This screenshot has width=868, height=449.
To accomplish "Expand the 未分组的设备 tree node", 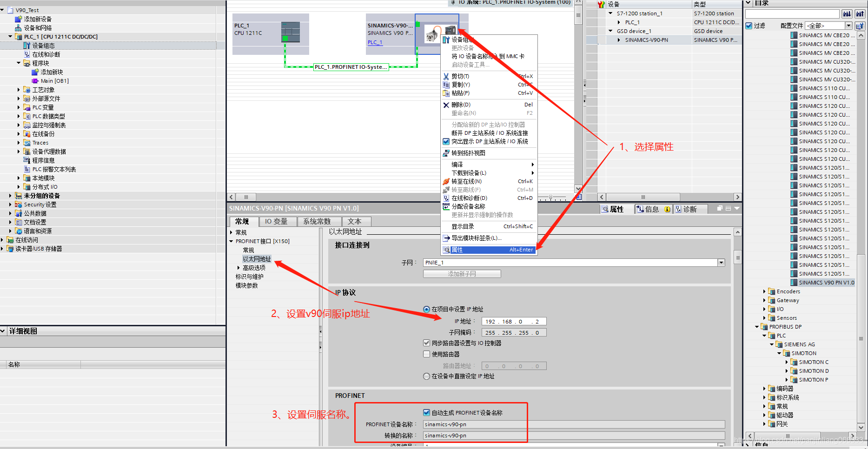I will [x=10, y=196].
